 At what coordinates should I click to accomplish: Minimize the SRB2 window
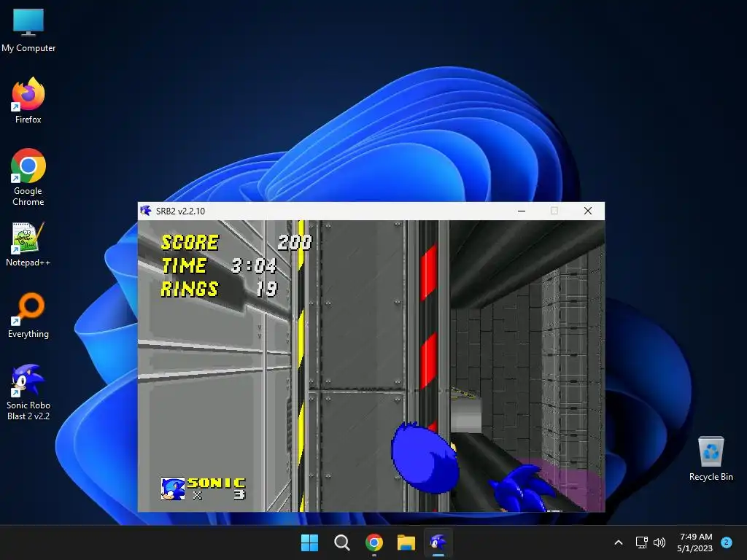point(522,211)
